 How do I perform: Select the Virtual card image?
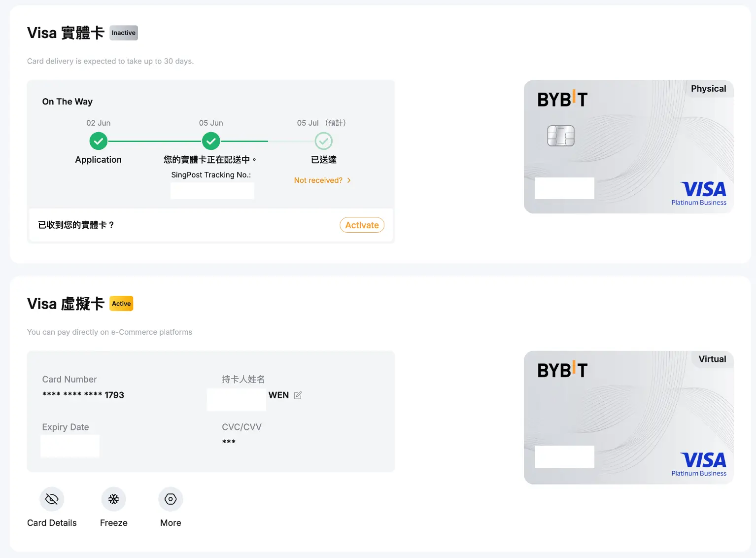tap(629, 418)
